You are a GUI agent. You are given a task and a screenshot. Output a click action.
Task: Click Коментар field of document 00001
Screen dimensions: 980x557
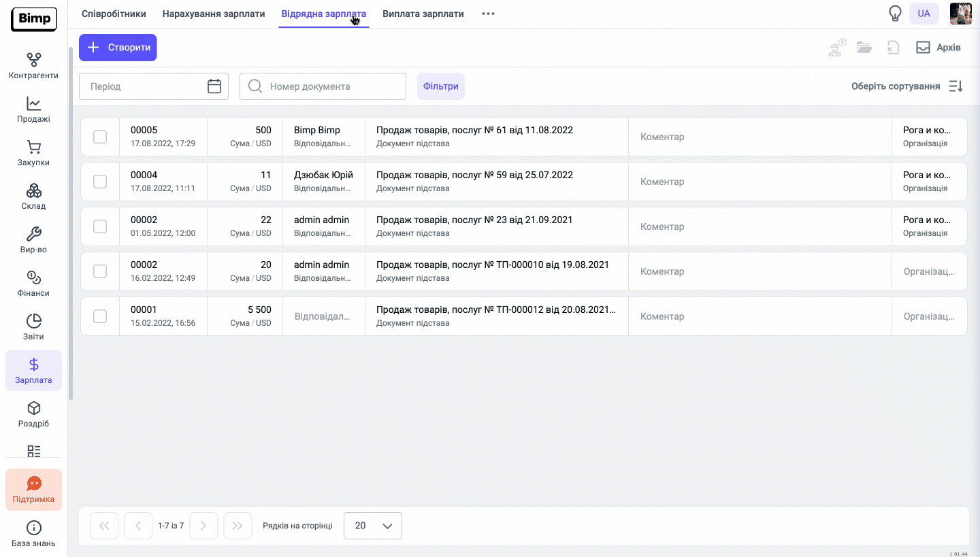(x=760, y=316)
